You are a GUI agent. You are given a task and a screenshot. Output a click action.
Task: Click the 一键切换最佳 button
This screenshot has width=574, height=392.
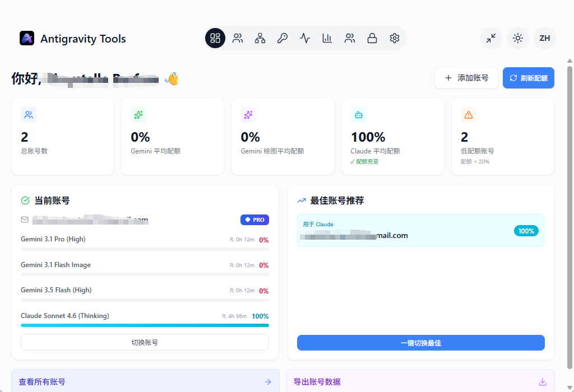pos(421,343)
